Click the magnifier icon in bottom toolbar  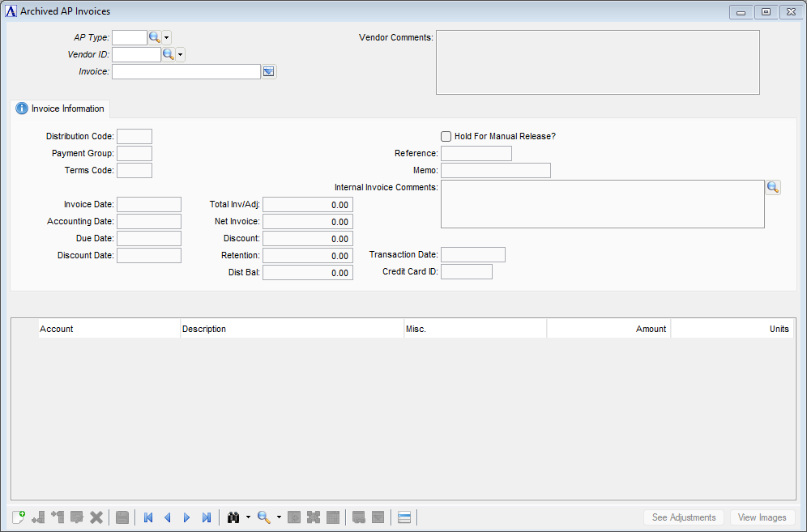click(x=263, y=517)
